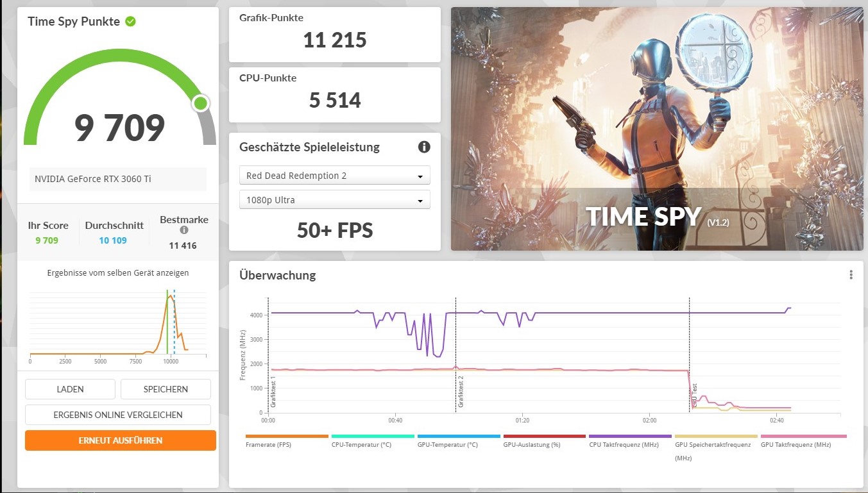
Task: Toggle the GPU-Auslastung legend series
Action: coord(544,441)
